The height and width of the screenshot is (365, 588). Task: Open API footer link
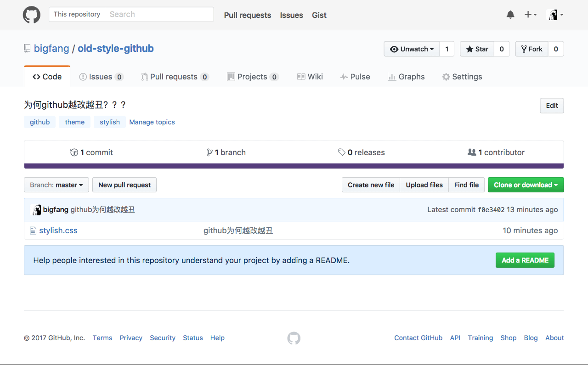click(455, 338)
